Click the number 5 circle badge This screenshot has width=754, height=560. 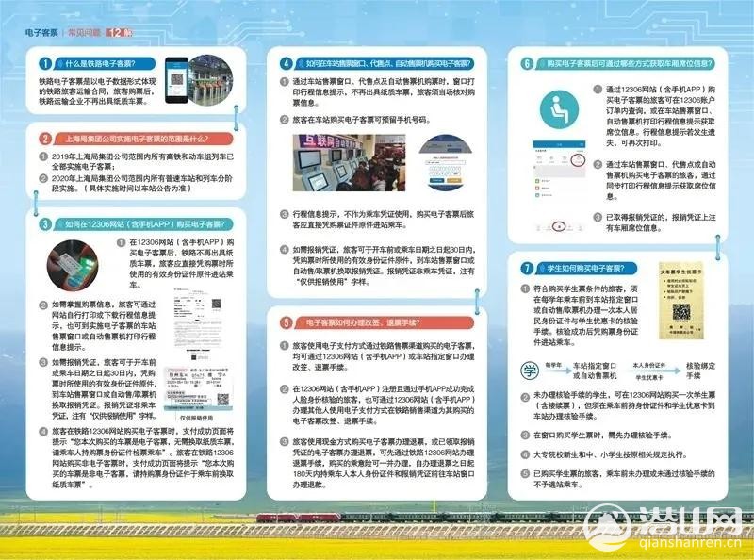pyautogui.click(x=287, y=323)
